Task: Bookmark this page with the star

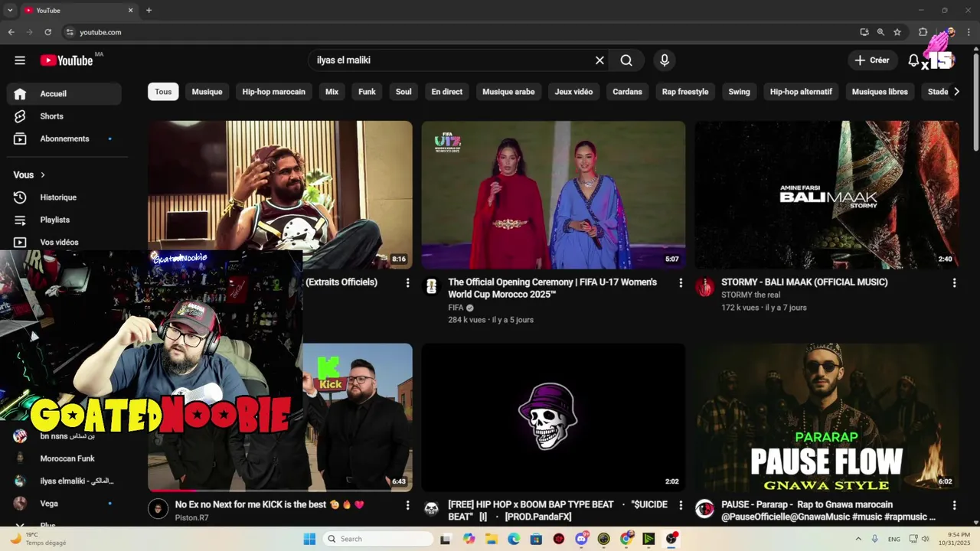Action: (897, 32)
